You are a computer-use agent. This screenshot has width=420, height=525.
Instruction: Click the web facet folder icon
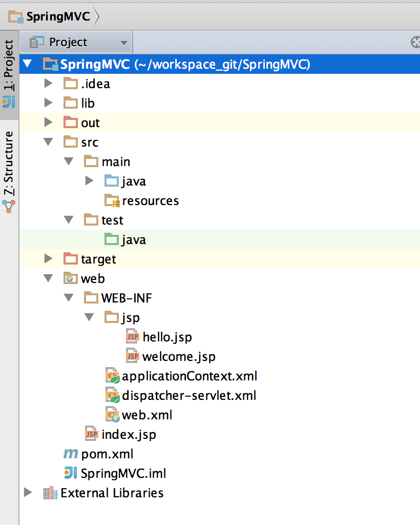[70, 278]
